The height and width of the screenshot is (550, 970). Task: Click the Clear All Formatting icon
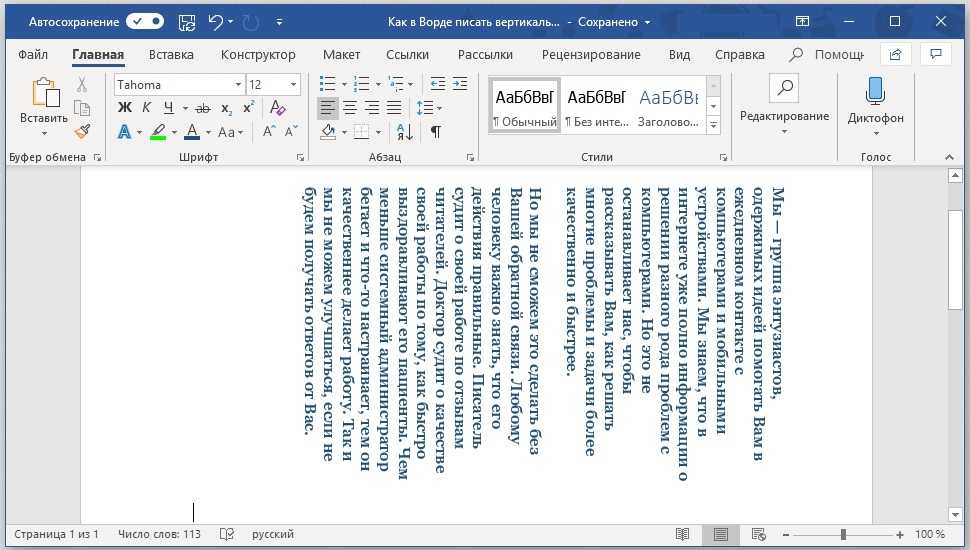278,108
